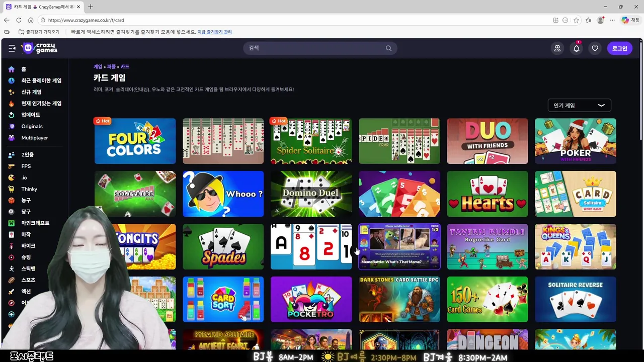Click the 현재 인기있는 게임 flame icon
Viewport: 644px width, 362px height.
[x=11, y=104]
